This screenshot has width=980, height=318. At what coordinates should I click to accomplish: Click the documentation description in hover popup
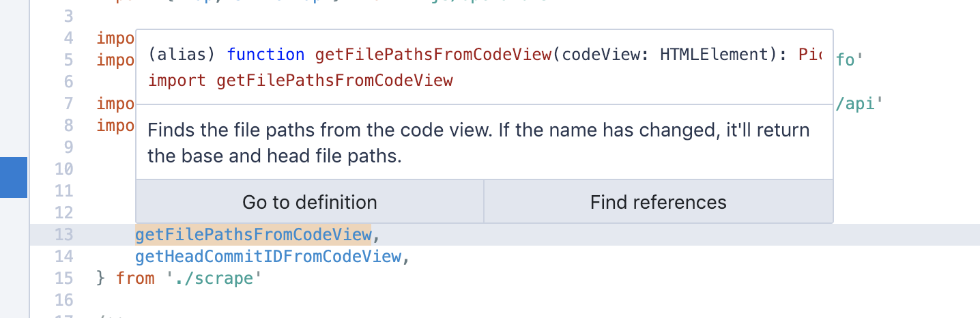[478, 143]
